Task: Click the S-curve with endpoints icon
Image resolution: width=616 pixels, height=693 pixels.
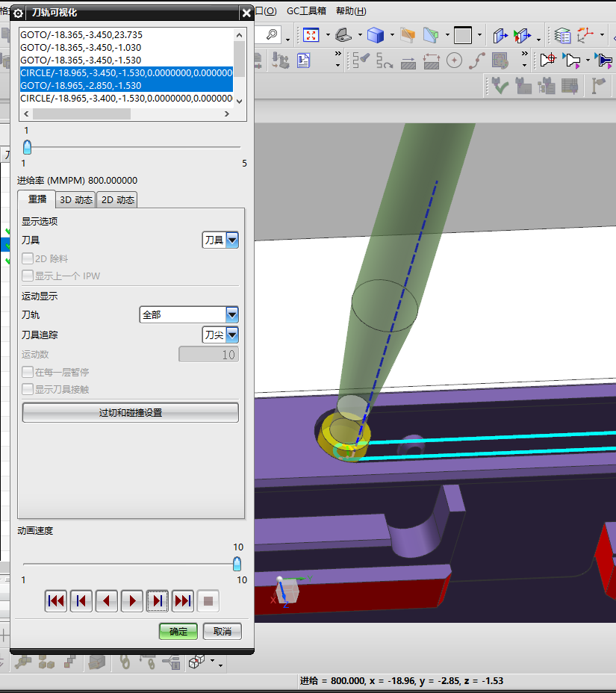Action: point(477,60)
